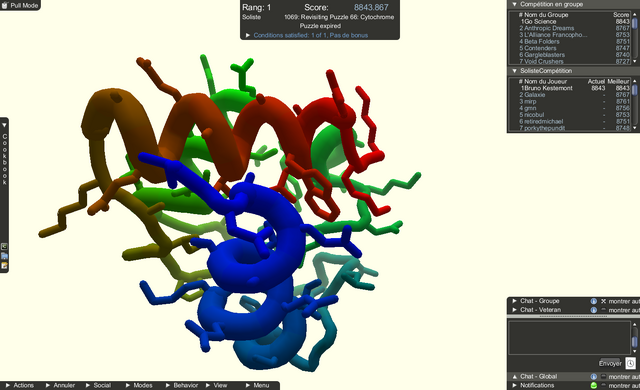
Task: Open the Cookbook recipe console icon
Action: click(x=4, y=246)
